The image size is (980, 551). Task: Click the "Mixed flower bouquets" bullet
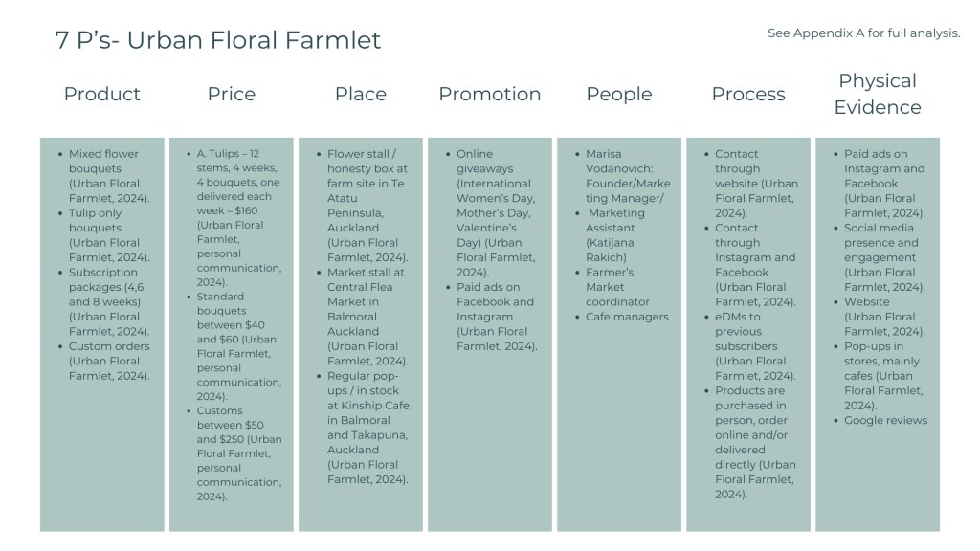click(x=103, y=161)
